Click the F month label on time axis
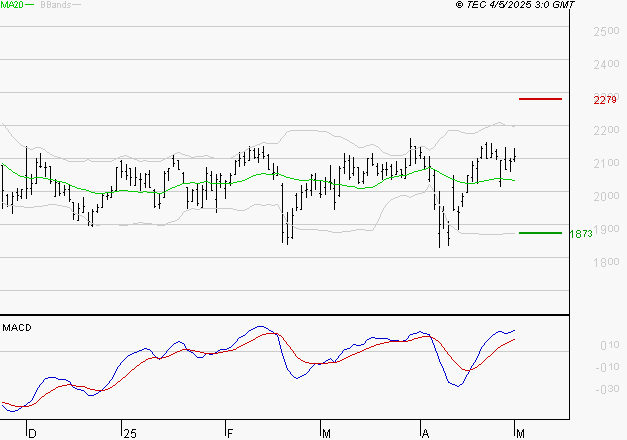Screen dimensions: 627x440 coord(230,434)
